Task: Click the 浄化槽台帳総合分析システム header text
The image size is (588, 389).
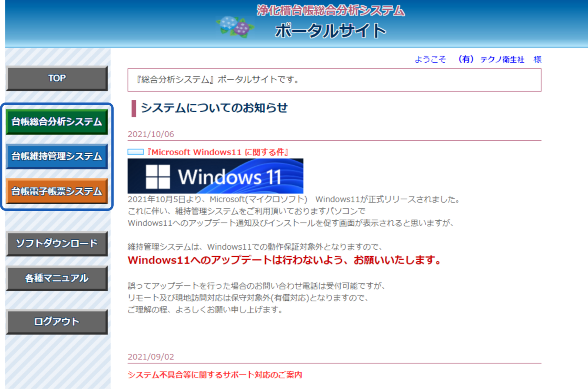Action: 331,10
